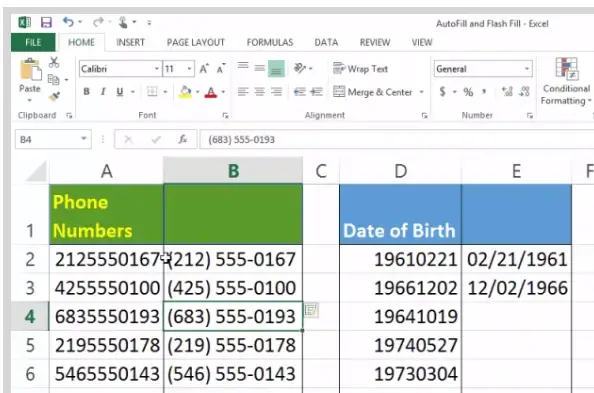Switch to the VIEW tab
The image size is (594, 393).
pyautogui.click(x=422, y=42)
